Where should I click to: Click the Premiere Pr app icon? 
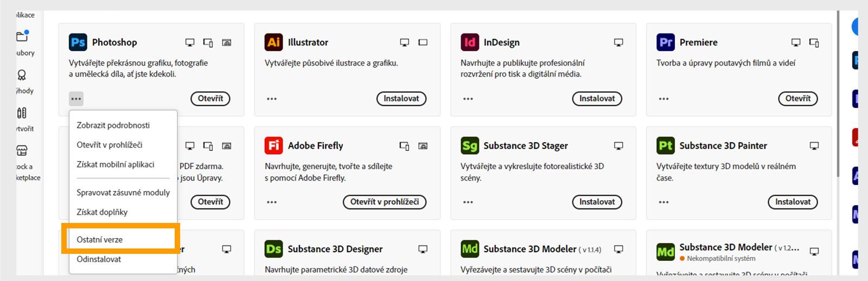[x=666, y=42]
